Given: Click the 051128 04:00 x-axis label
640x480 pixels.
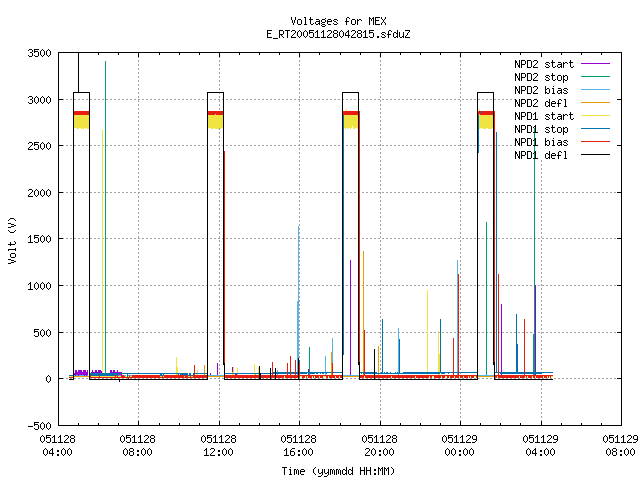Looking at the screenshot, I should point(58,446).
